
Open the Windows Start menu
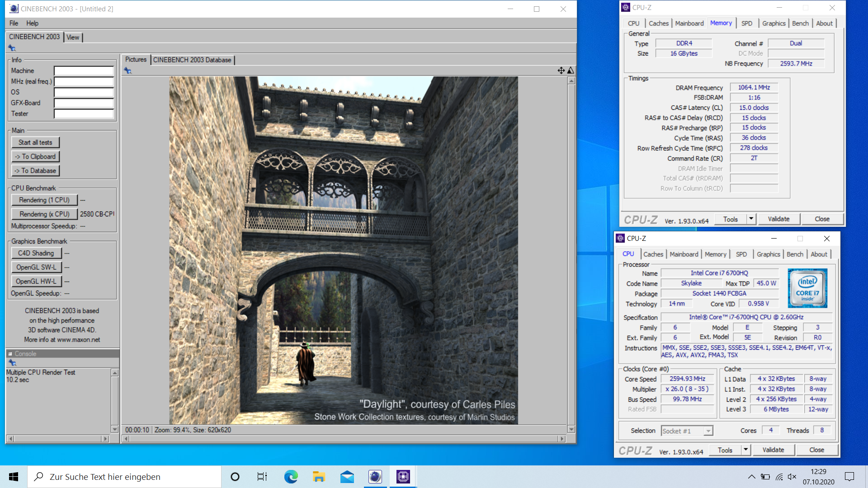14,477
